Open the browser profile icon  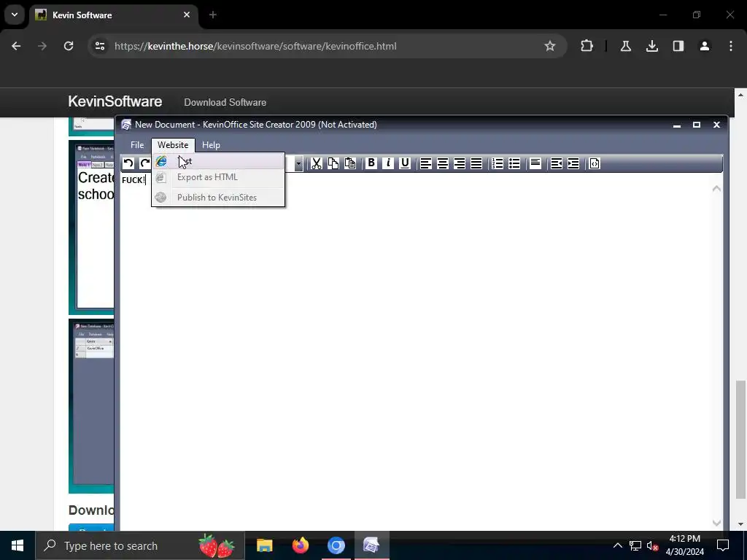(x=705, y=46)
